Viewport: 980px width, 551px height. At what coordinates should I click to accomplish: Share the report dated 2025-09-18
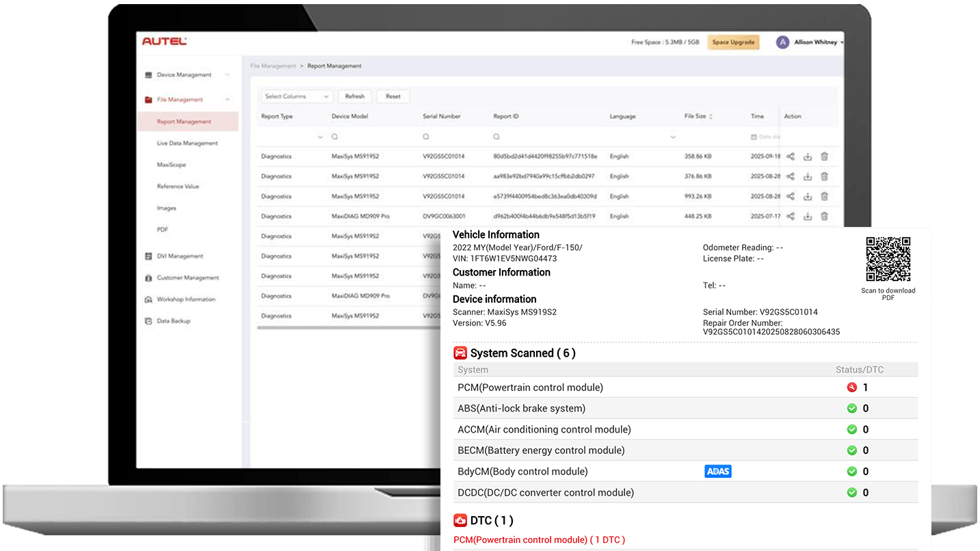pyautogui.click(x=791, y=157)
